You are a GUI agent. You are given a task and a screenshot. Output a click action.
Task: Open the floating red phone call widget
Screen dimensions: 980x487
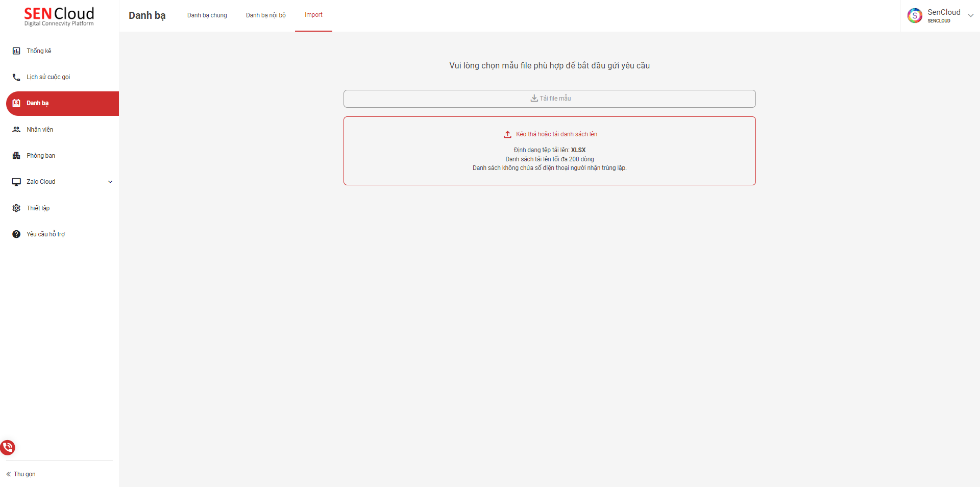[x=8, y=448]
